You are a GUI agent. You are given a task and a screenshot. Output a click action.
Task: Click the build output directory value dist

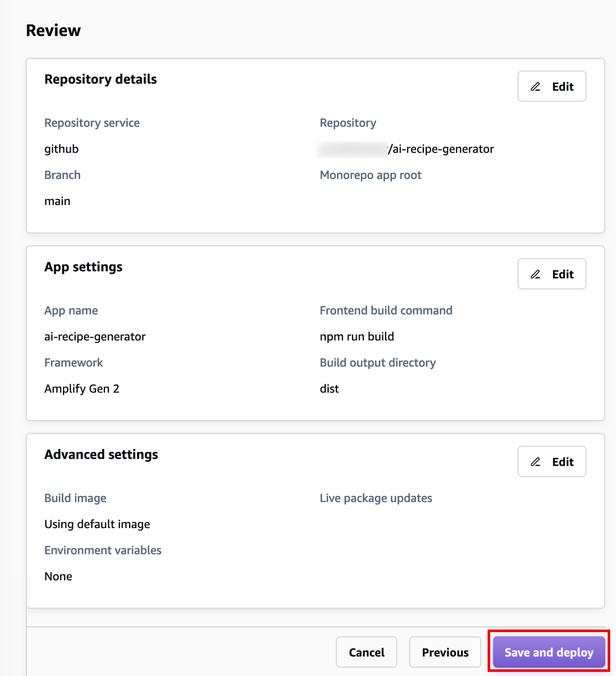pos(329,388)
